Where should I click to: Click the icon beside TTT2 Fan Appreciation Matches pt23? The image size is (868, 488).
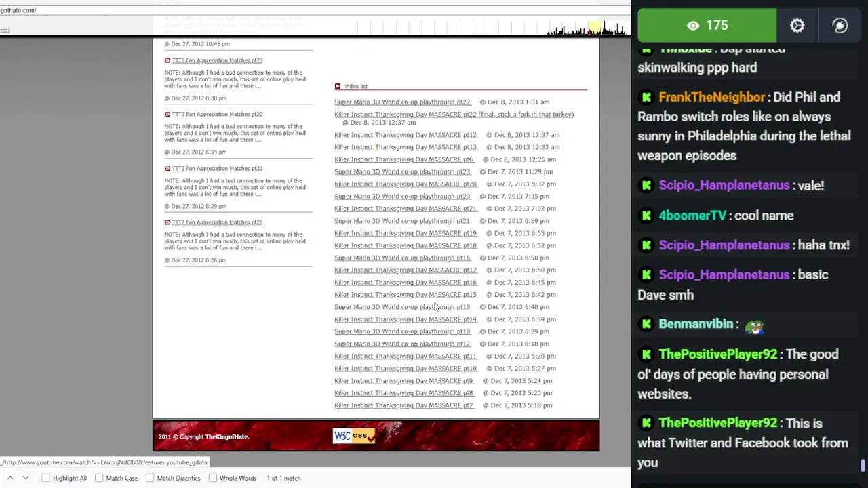pos(167,60)
